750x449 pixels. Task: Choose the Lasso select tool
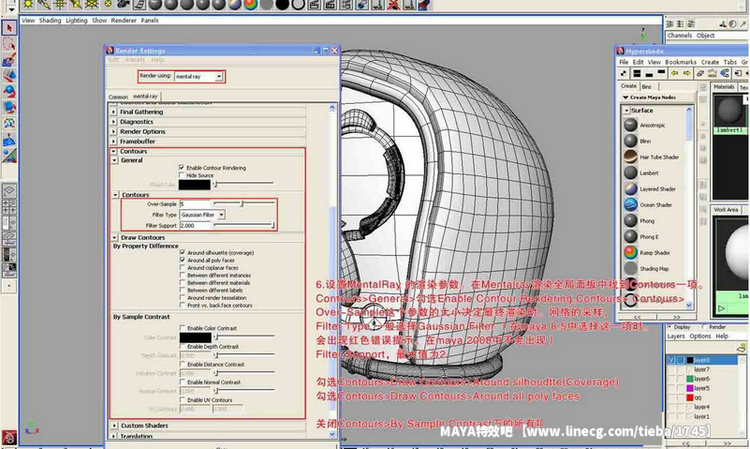[9, 44]
